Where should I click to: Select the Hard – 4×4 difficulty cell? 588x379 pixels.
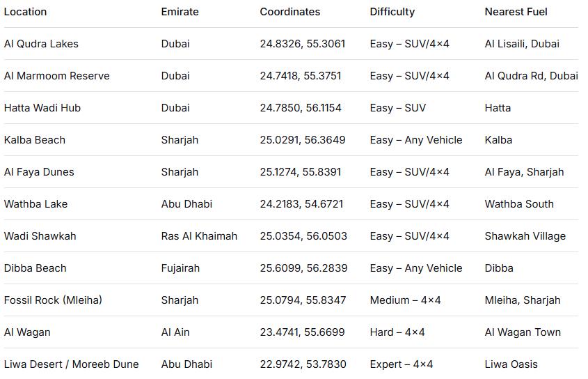(x=397, y=332)
